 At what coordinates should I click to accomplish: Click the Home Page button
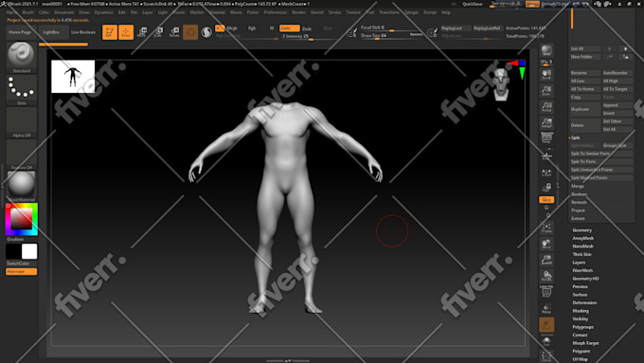tap(20, 32)
